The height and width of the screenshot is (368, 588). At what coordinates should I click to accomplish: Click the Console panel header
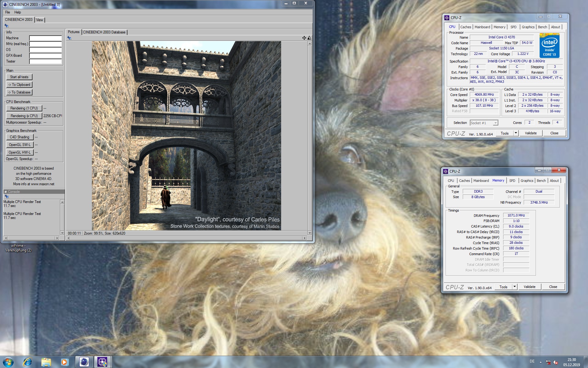pos(34,192)
